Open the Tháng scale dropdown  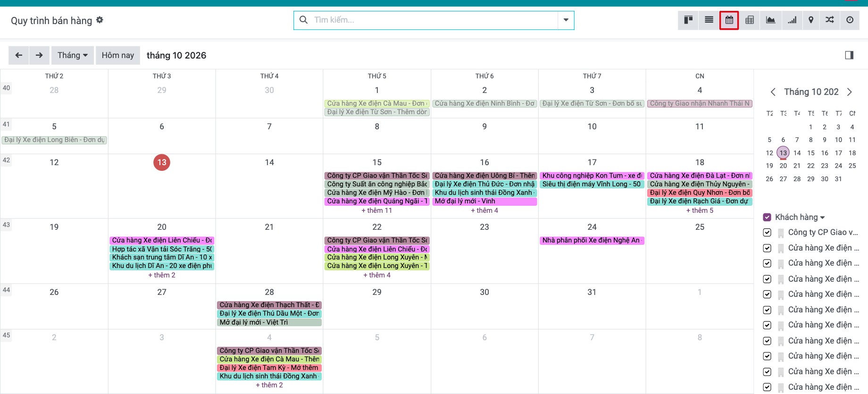(73, 55)
